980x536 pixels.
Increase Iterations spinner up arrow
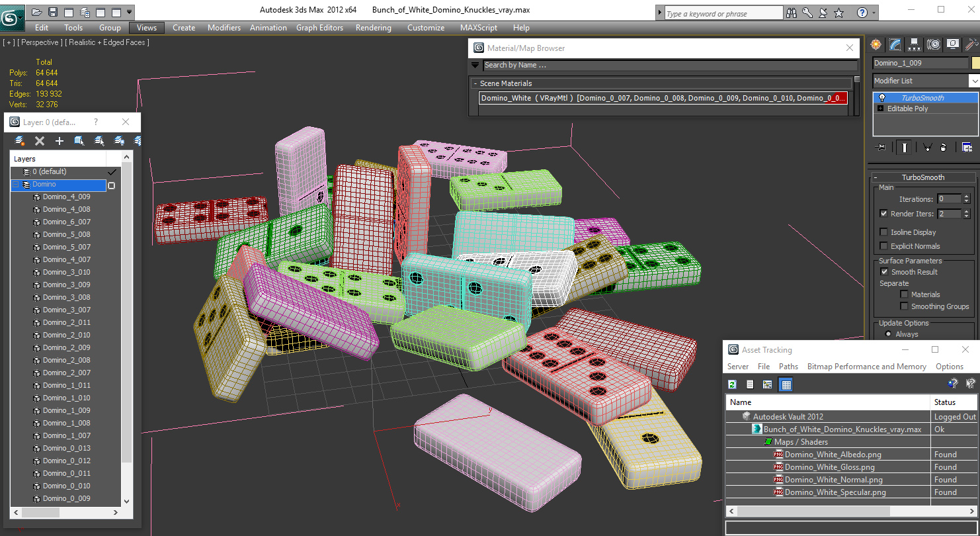(x=967, y=197)
